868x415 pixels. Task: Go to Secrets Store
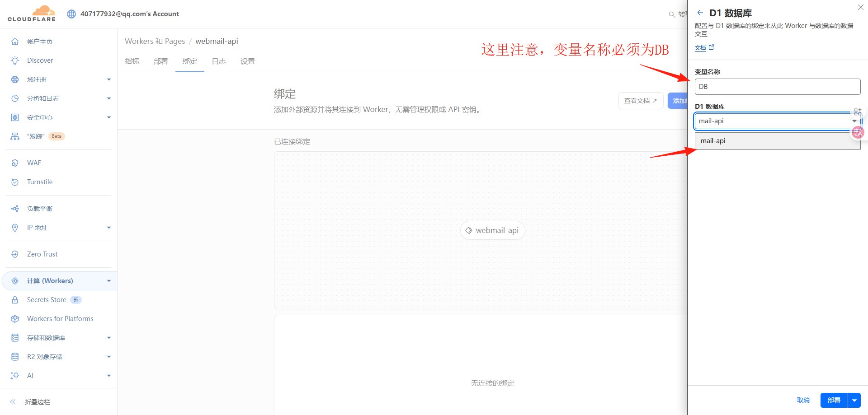coord(46,299)
